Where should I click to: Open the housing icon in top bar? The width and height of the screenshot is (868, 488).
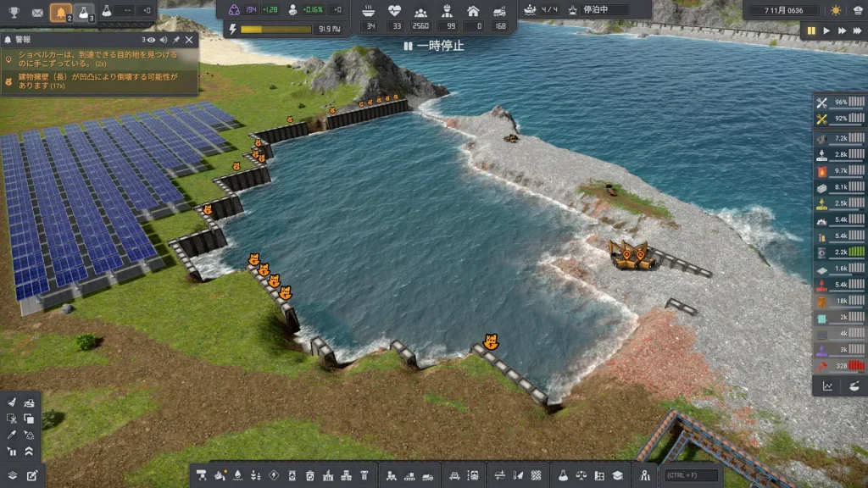pyautogui.click(x=473, y=11)
